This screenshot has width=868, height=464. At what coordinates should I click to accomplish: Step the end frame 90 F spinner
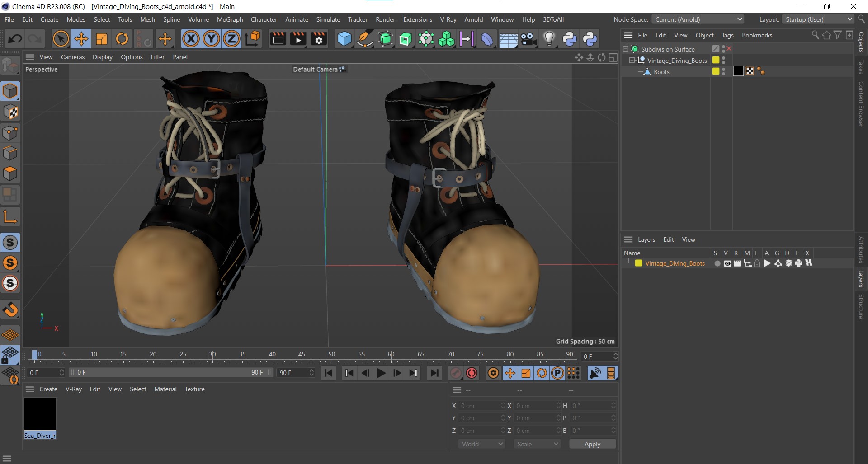pyautogui.click(x=311, y=373)
